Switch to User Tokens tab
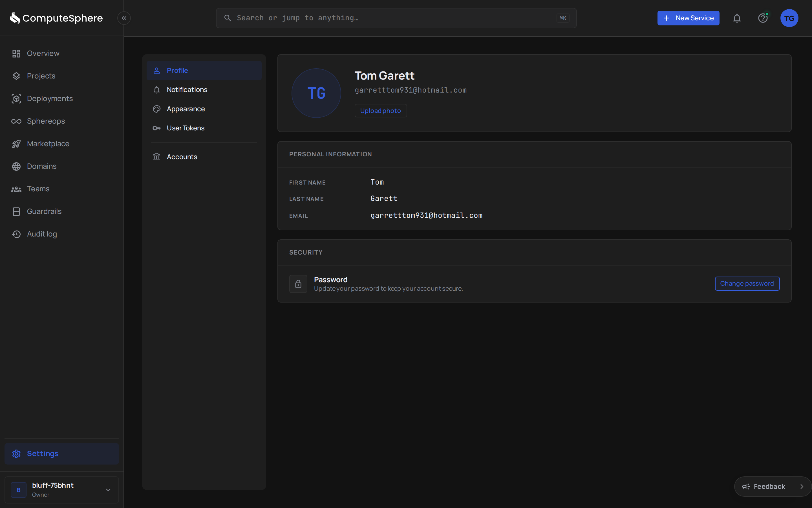Image resolution: width=812 pixels, height=508 pixels. (x=204, y=128)
